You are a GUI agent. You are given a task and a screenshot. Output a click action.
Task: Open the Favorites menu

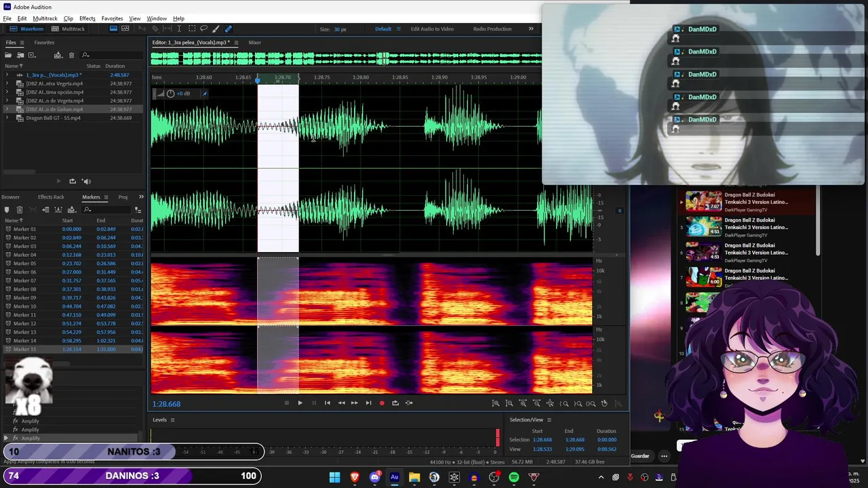tap(112, 18)
